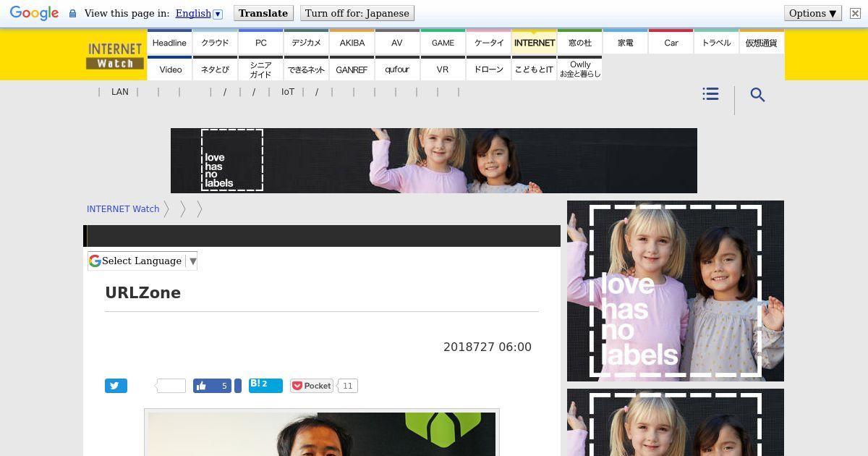Open the ケータイ tab
868x456 pixels.
[x=488, y=43]
